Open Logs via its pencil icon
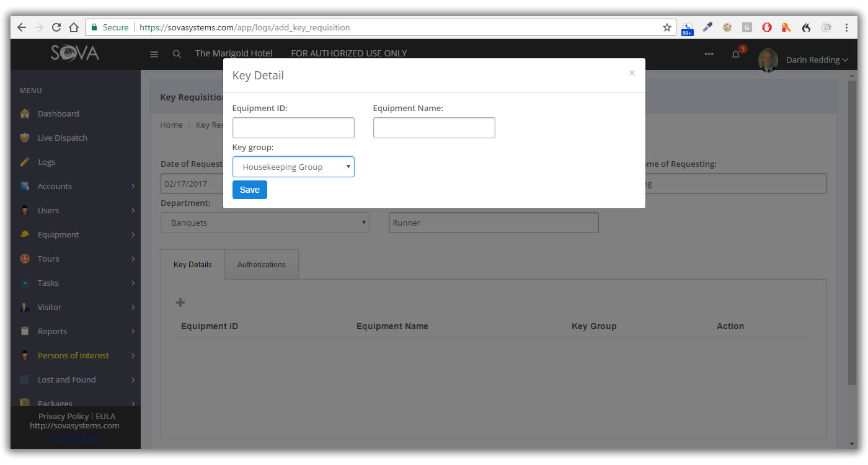Viewport: 868px width, 465px height. pos(25,162)
